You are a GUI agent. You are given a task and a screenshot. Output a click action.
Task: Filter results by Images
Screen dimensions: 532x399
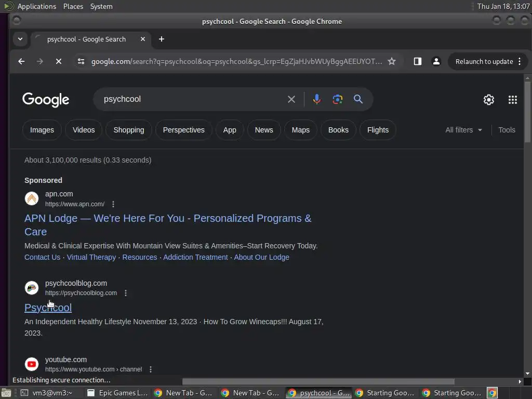tap(42, 130)
